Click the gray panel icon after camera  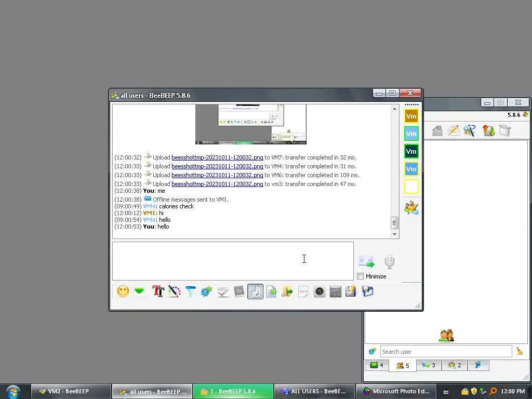click(336, 291)
